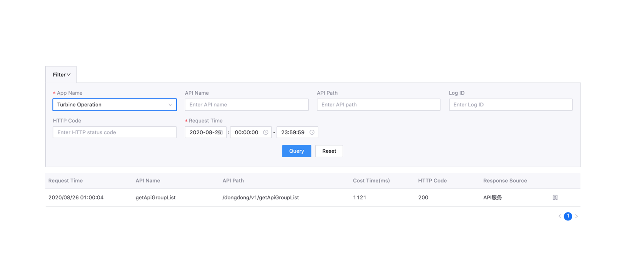Reset the filter fields
Screen dimensions: 644x277
(x=329, y=151)
